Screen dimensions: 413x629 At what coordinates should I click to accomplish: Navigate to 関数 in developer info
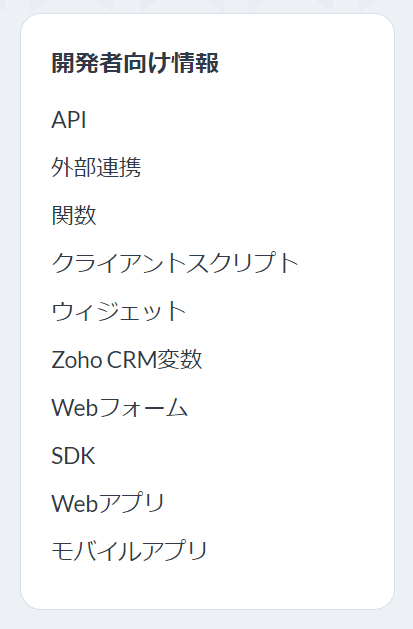tap(74, 215)
